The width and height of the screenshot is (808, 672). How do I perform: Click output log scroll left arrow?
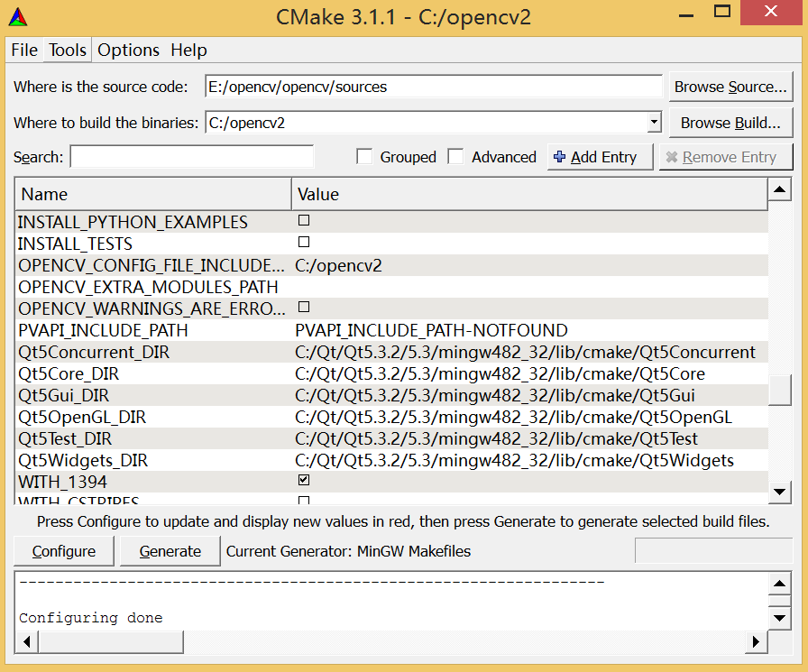(27, 641)
